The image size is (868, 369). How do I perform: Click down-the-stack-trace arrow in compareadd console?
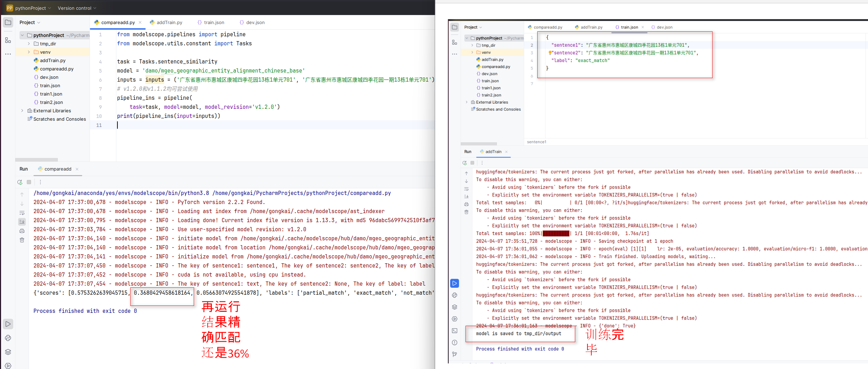(x=22, y=204)
